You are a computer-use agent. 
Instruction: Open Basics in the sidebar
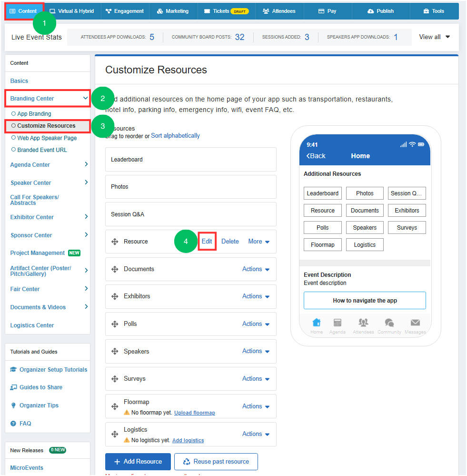[x=19, y=81]
